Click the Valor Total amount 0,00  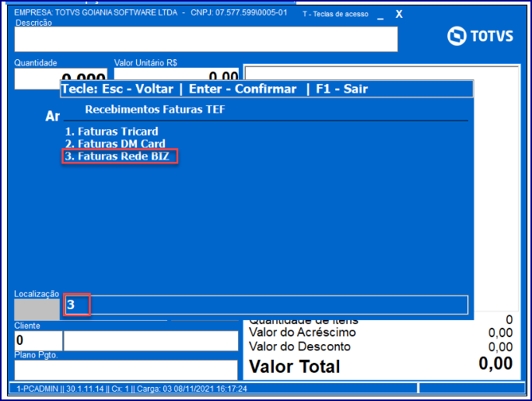tap(495, 364)
